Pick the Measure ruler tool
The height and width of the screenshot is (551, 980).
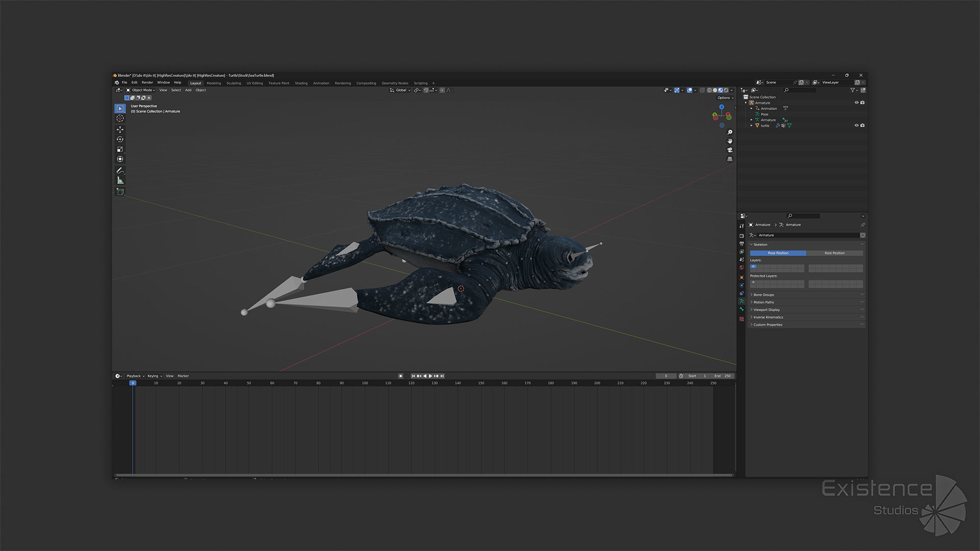pos(120,181)
